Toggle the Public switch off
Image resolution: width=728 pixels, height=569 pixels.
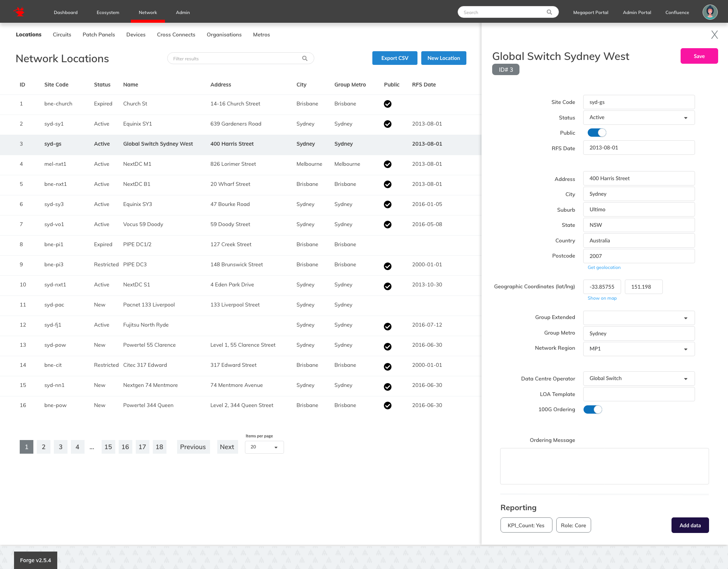click(597, 133)
